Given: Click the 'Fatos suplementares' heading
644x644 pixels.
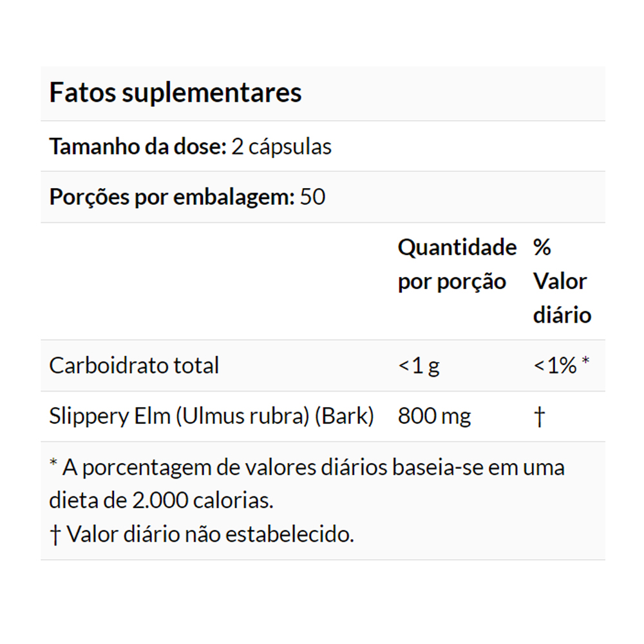Looking at the screenshot, I should [x=175, y=93].
